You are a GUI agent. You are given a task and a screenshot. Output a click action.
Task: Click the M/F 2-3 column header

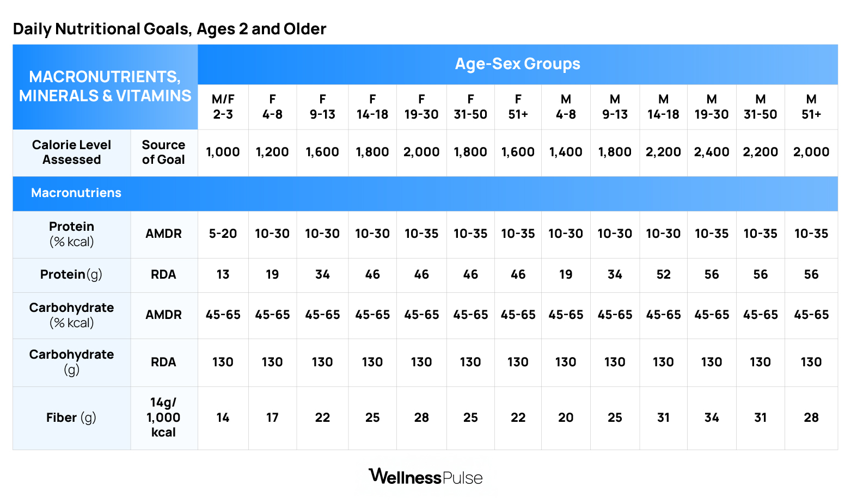pos(223,107)
